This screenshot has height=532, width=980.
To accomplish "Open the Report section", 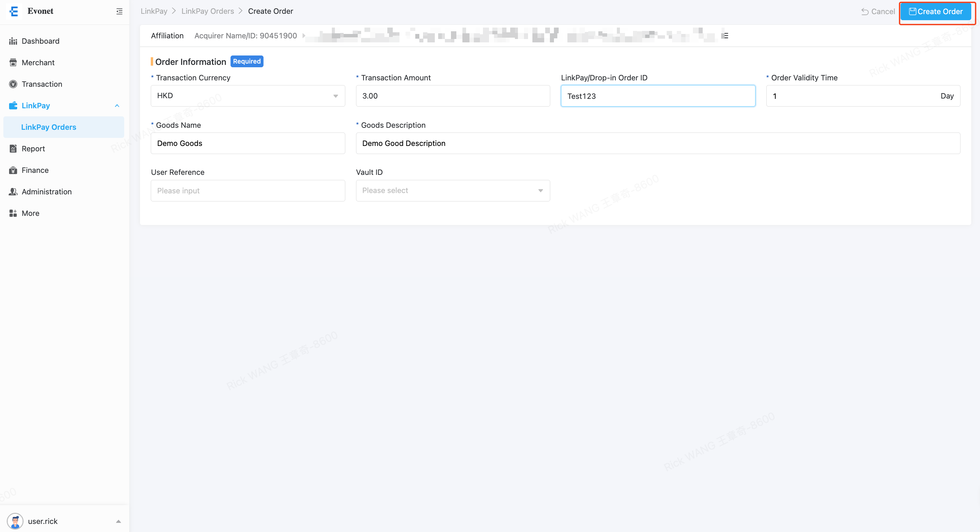I will 33,149.
